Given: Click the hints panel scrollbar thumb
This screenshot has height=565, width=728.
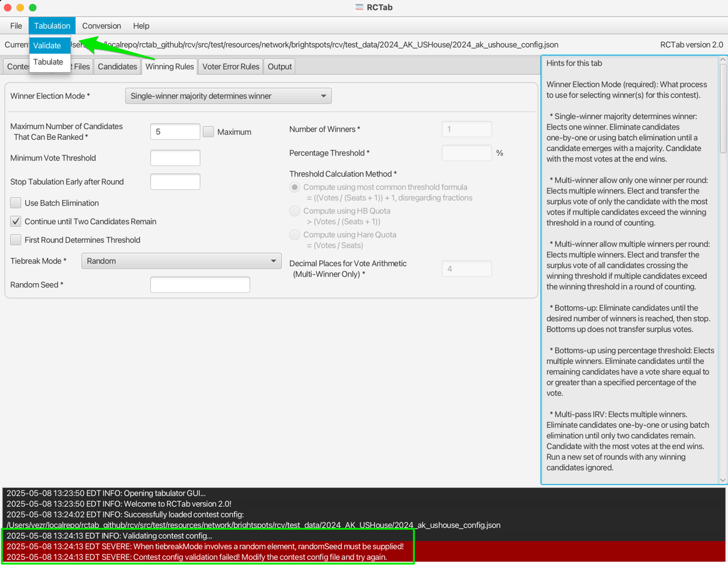Looking at the screenshot, I should pos(723,108).
